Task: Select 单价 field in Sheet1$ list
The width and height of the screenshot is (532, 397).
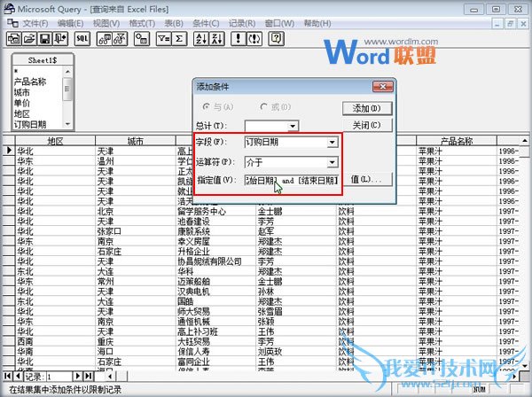Action: click(x=22, y=103)
